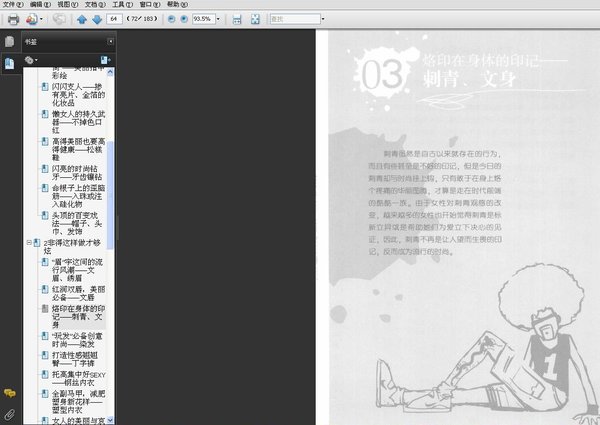Collapse the 2非得这样做才够炫 bookmark node
Image resolution: width=600 pixels, height=425 pixels.
[x=29, y=243]
